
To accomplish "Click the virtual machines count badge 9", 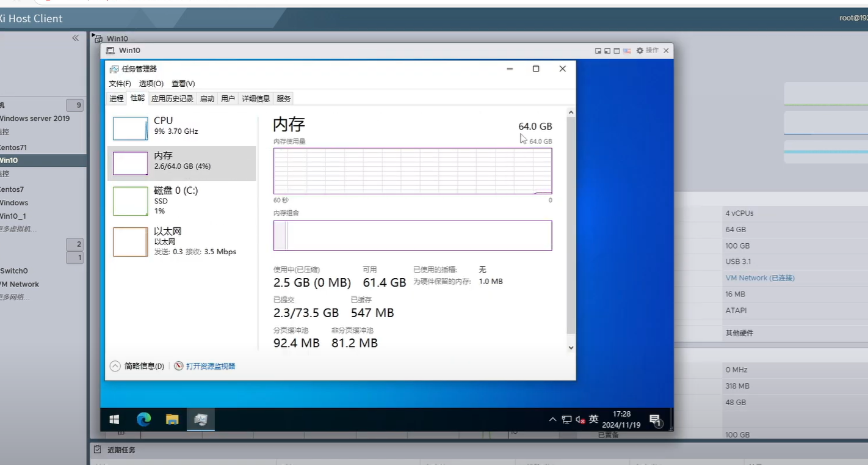I will click(x=74, y=105).
